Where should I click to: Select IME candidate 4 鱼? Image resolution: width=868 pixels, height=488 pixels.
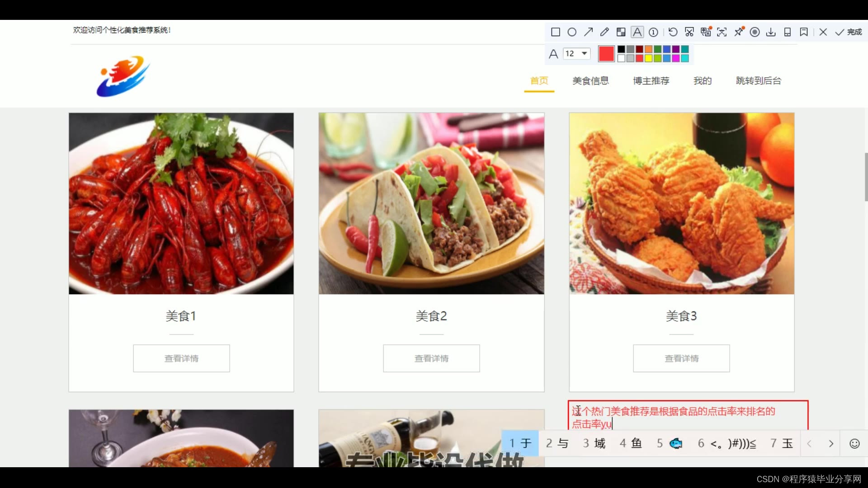pyautogui.click(x=631, y=443)
